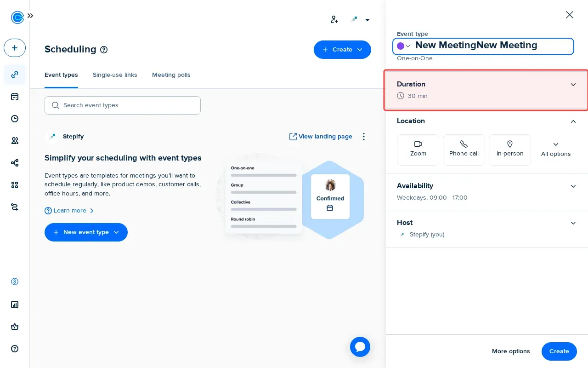Click the Analytics bar-chart icon in sidebar
This screenshot has height=368, width=588.
pyautogui.click(x=14, y=305)
